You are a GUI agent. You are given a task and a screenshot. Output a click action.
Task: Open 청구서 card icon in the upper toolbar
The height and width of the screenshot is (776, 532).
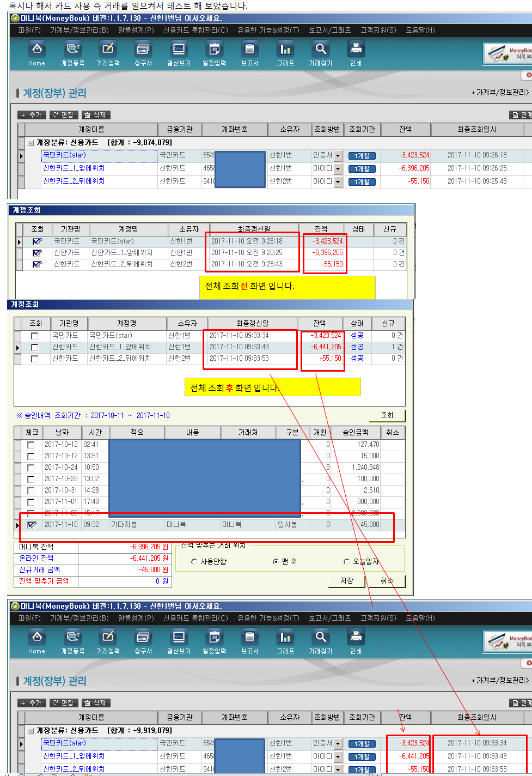click(x=143, y=50)
